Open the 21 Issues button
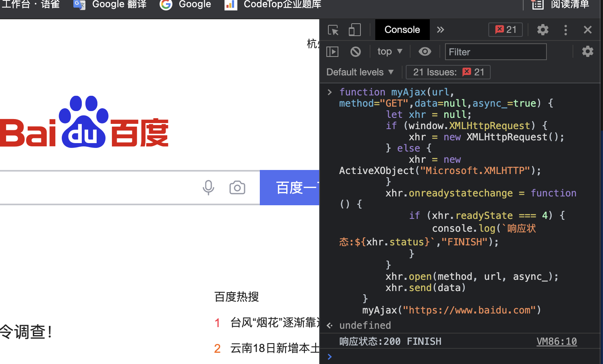Image resolution: width=603 pixels, height=364 pixels. tap(448, 72)
